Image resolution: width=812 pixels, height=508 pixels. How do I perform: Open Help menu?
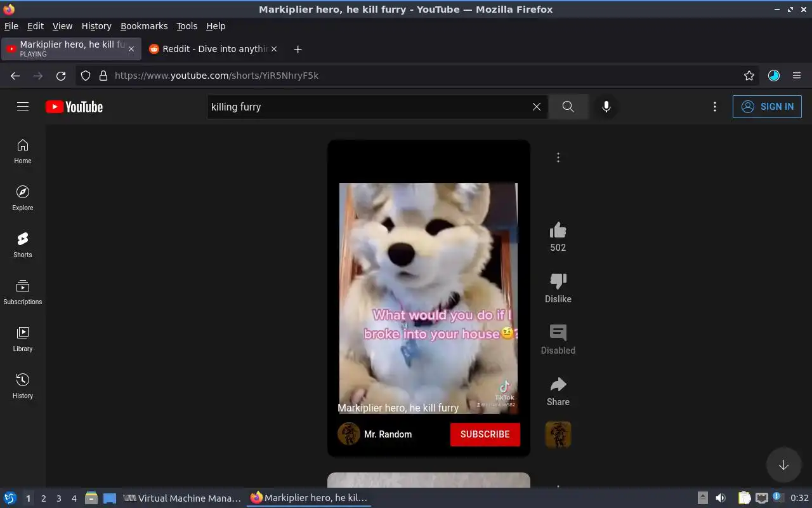coord(216,26)
